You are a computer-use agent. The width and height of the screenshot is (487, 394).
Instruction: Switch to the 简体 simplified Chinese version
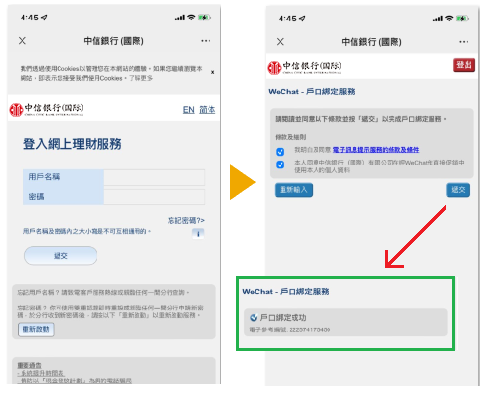point(207,110)
